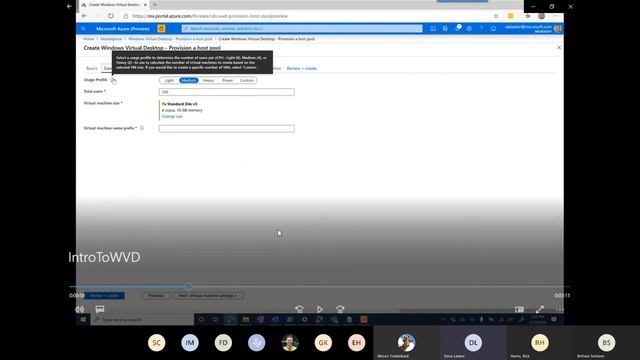The image size is (640, 360).
Task: Click the address bar favorite star
Action: (496, 16)
